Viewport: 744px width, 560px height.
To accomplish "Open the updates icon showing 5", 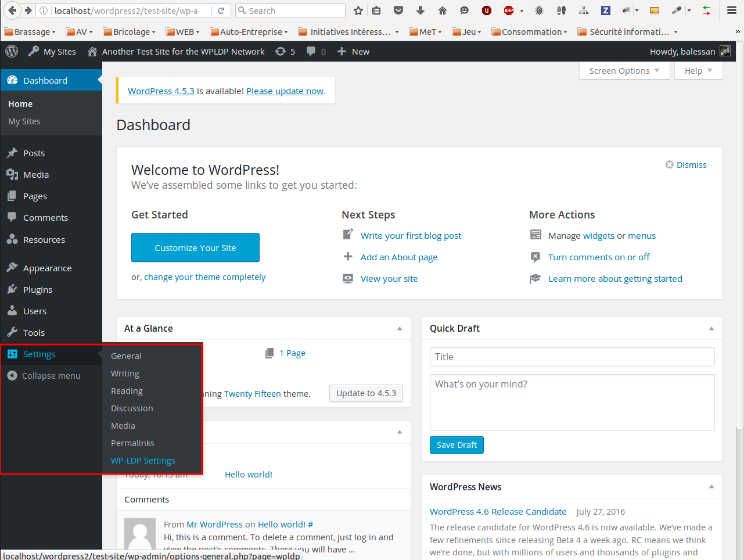I will 285,51.
